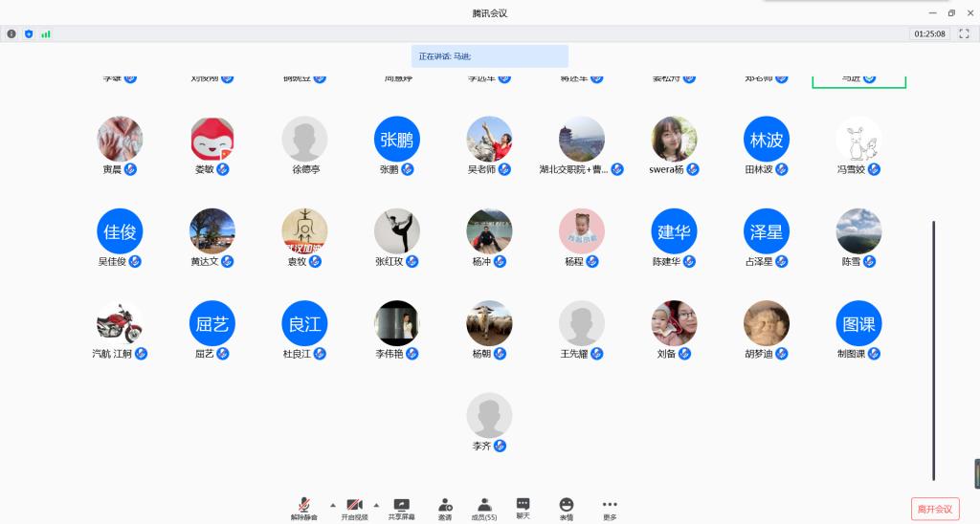Click the meeting info icon at top-left
The height and width of the screenshot is (524, 980).
click(x=11, y=33)
